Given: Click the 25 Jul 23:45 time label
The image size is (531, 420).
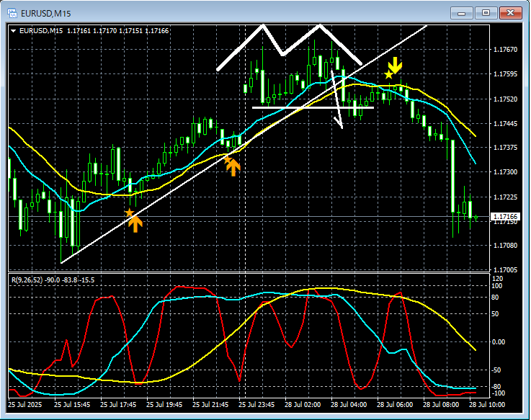Looking at the screenshot, I should point(256,405).
